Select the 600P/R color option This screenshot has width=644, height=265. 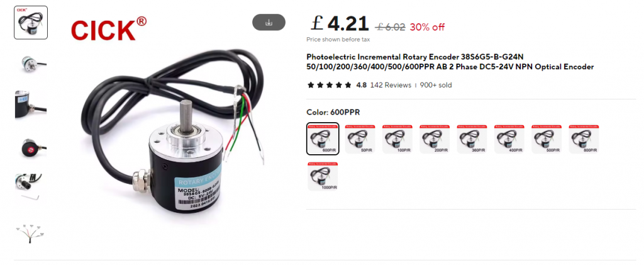323,138
